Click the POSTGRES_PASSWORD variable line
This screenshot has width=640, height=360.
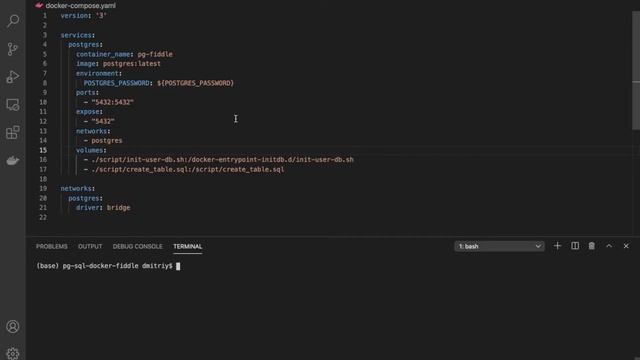pos(159,83)
